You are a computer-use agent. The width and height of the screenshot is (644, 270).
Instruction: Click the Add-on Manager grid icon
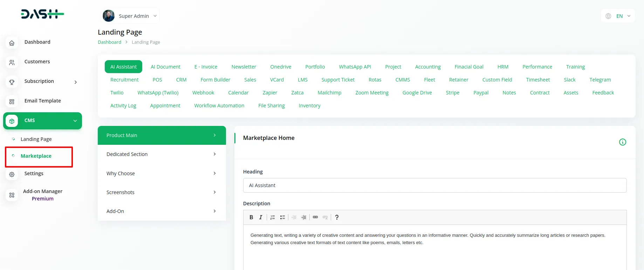point(12,195)
